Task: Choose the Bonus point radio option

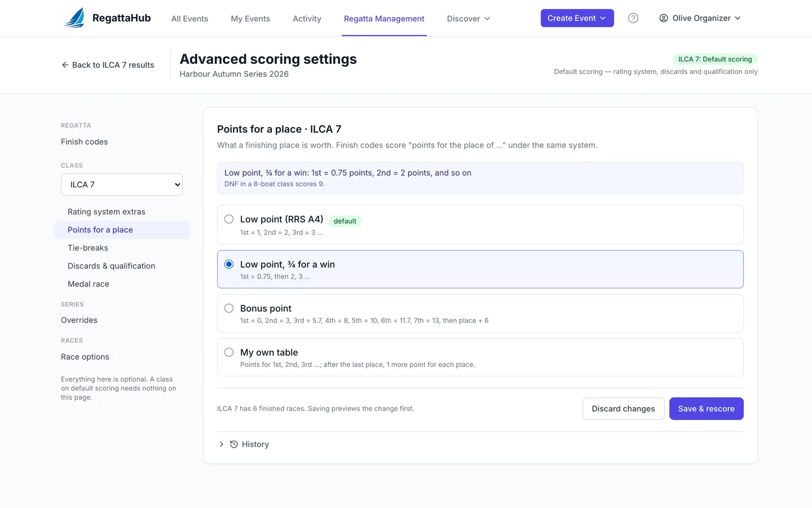Action: pos(229,308)
